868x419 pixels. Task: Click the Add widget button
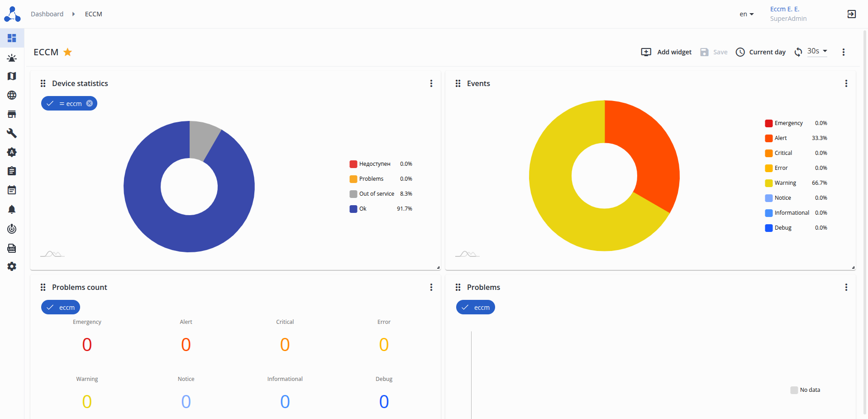tap(666, 52)
